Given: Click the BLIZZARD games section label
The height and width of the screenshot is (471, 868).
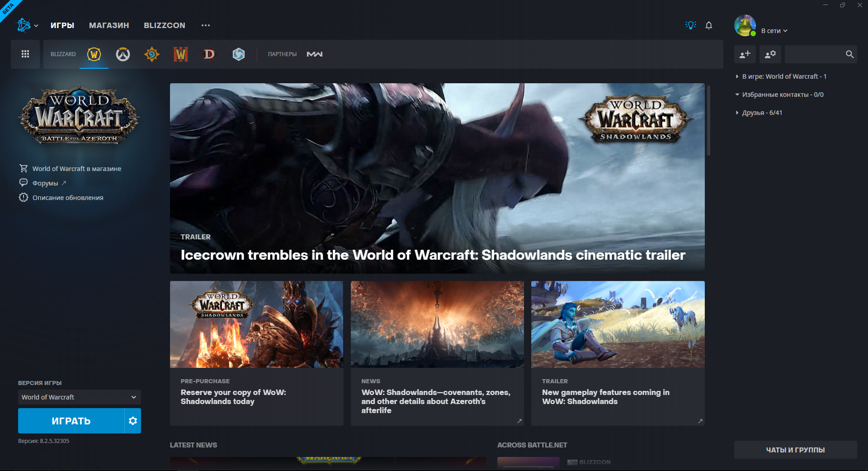Looking at the screenshot, I should pos(63,54).
